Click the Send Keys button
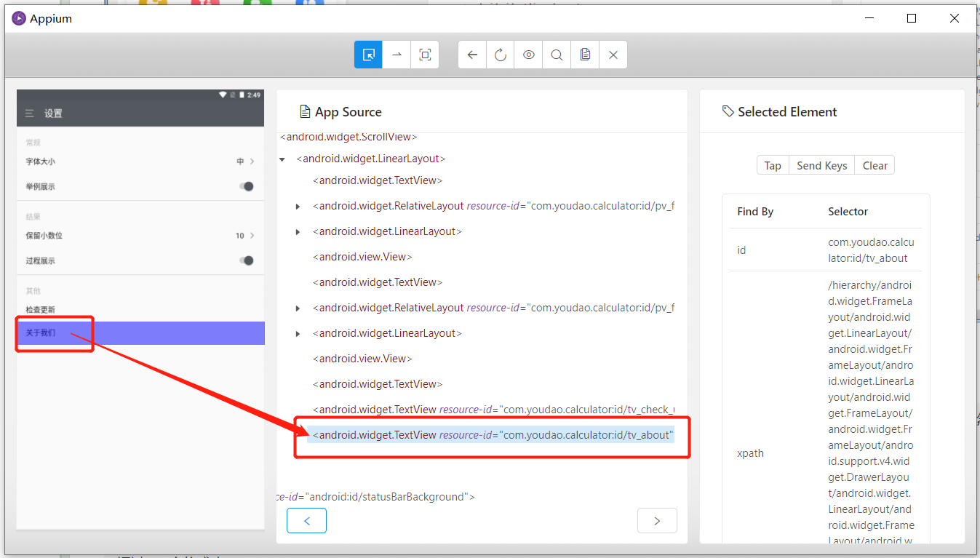 821,166
